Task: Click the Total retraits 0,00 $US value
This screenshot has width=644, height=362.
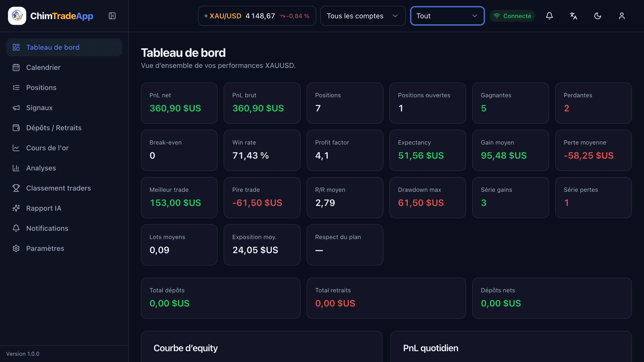Action: click(x=335, y=303)
